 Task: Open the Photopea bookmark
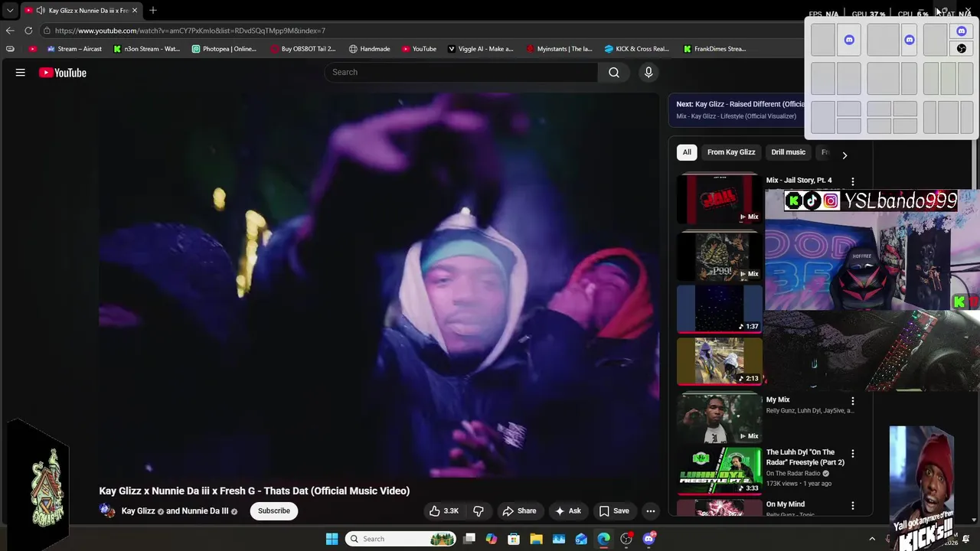[x=224, y=49]
